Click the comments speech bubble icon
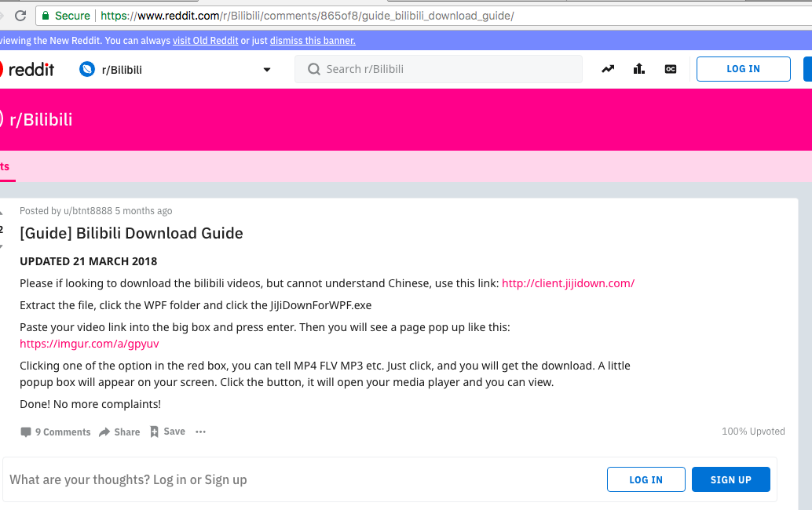This screenshot has height=510, width=812. 25,432
